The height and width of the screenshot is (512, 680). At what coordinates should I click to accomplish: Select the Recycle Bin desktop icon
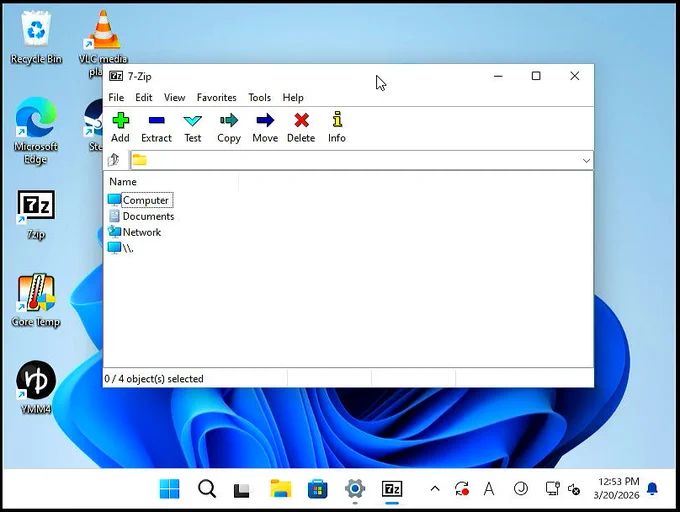pos(36,38)
